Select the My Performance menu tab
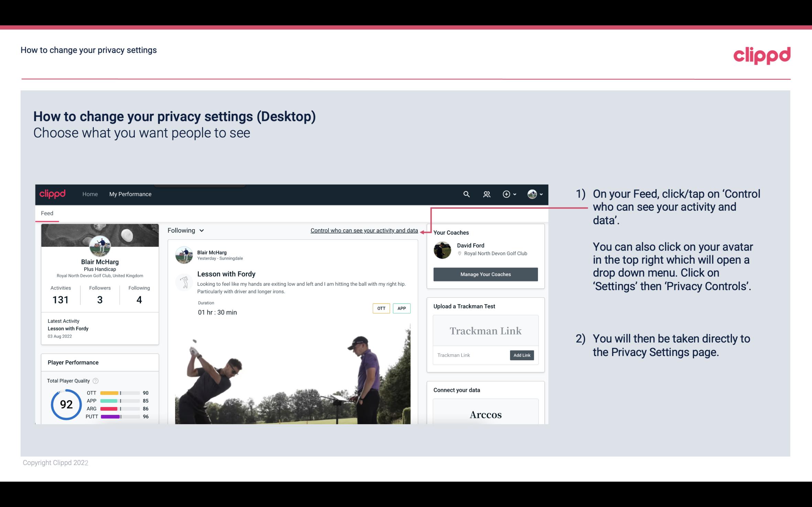 pos(129,194)
